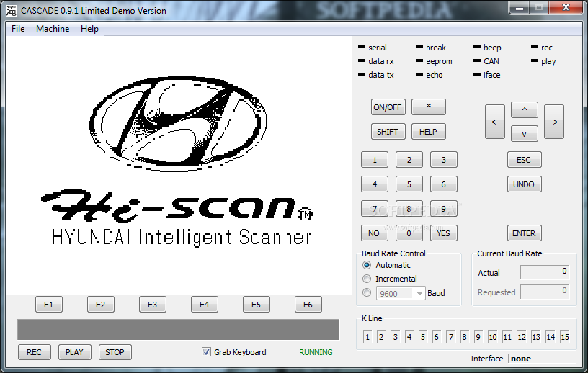Click the RUNNING status text
Image resolution: width=588 pixels, height=373 pixels.
[x=316, y=352]
